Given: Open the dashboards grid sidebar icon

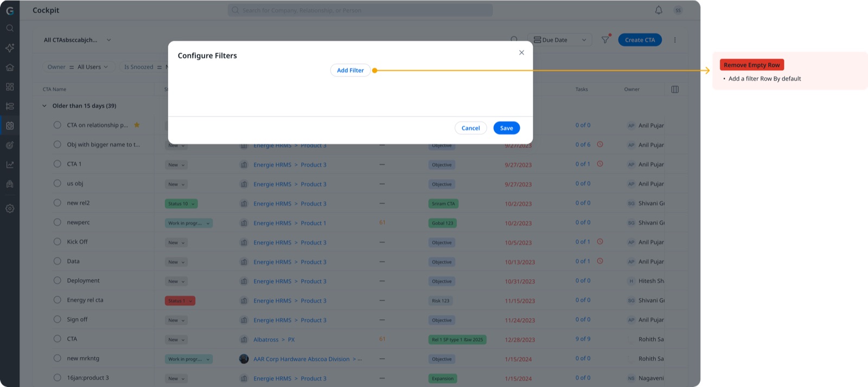Looking at the screenshot, I should point(10,87).
